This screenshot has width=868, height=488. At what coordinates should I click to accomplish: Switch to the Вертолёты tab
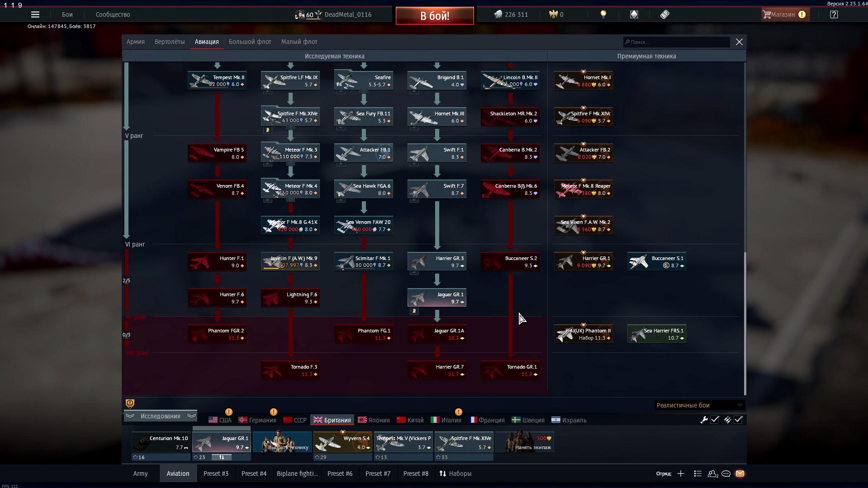pos(170,42)
